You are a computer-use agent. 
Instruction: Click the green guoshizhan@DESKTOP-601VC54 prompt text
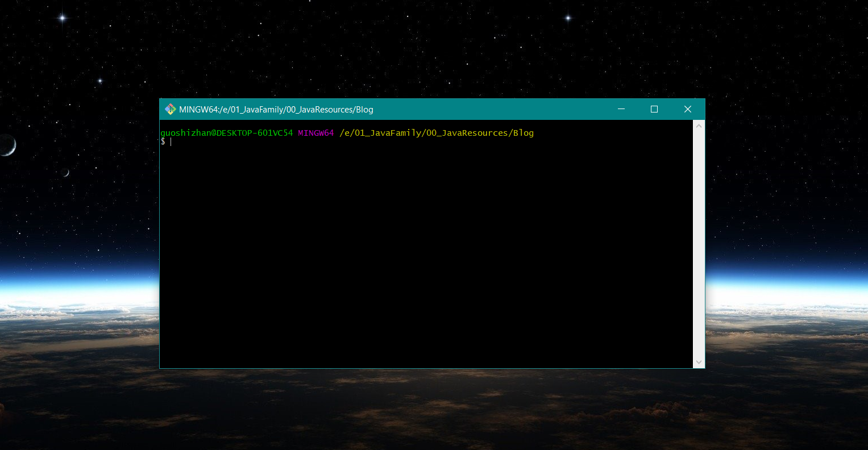pyautogui.click(x=226, y=133)
